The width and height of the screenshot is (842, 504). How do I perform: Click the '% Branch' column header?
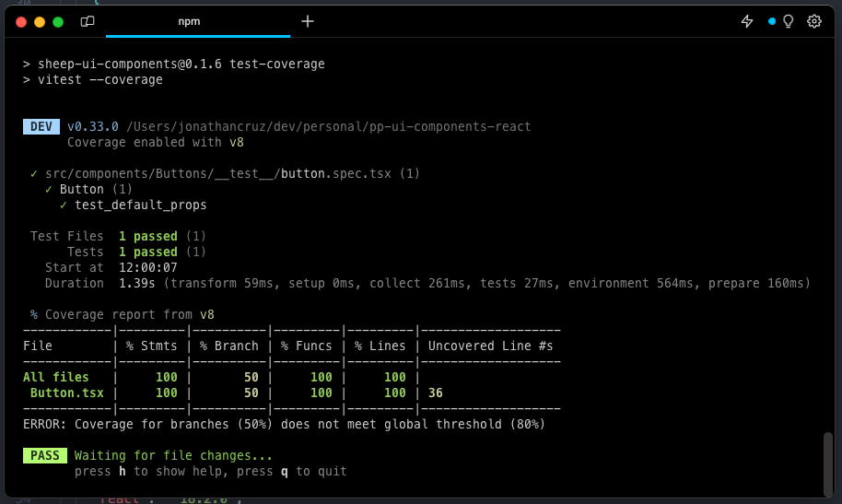[229, 346]
